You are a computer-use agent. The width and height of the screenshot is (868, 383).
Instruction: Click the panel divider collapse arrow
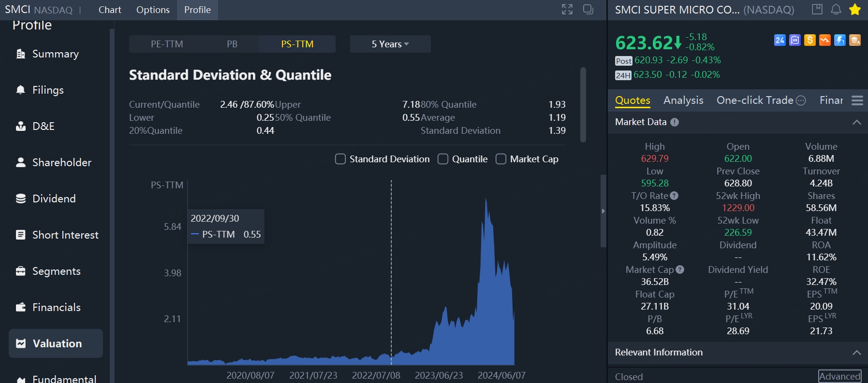(603, 211)
